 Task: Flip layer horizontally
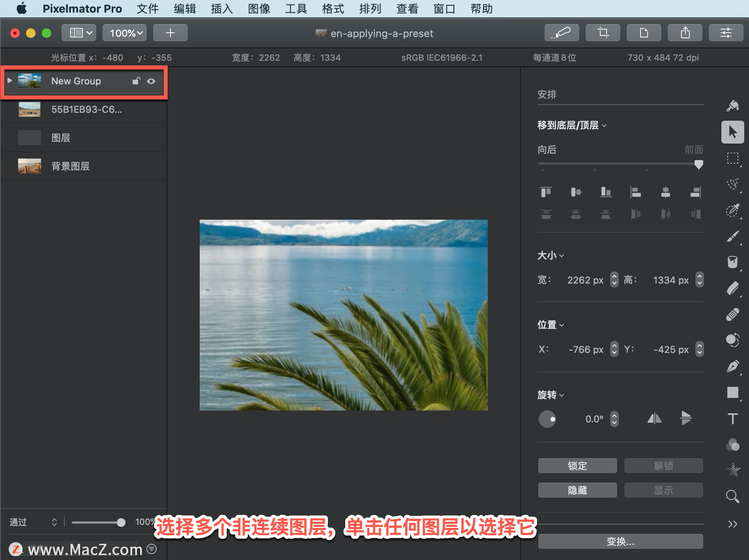pos(654,418)
